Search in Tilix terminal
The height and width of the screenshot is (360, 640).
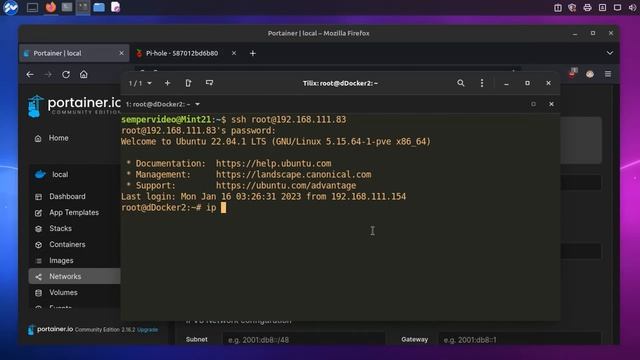tap(461, 83)
